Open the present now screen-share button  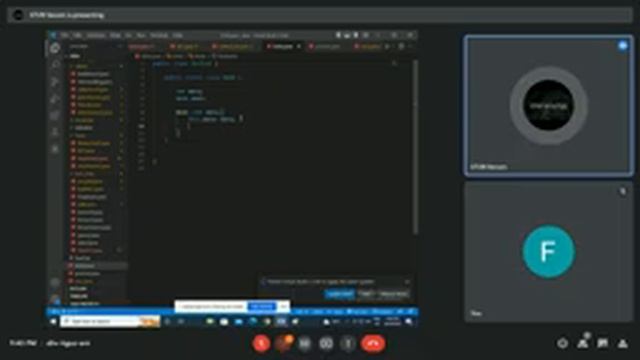326,344
